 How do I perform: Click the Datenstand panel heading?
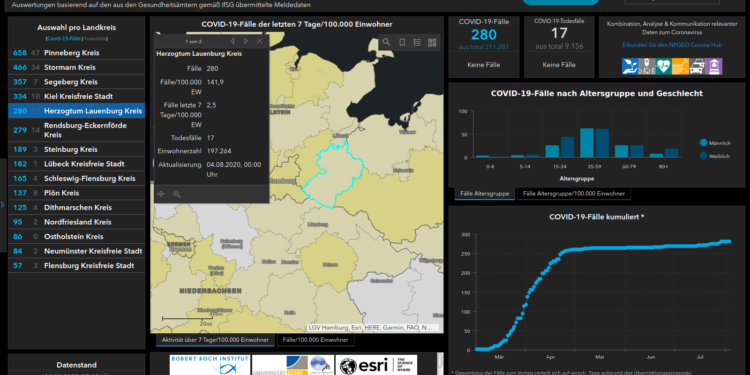77,365
